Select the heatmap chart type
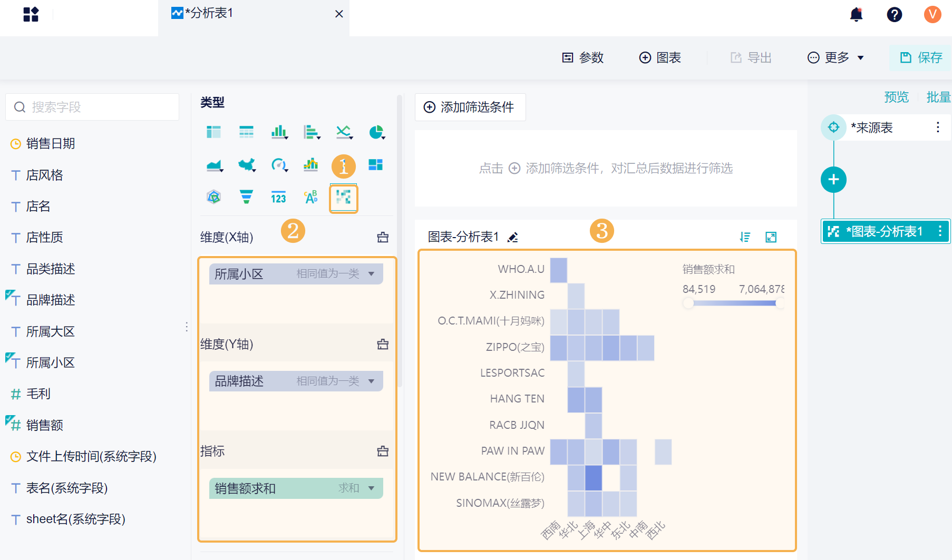Viewport: 952px width, 560px height. click(344, 198)
